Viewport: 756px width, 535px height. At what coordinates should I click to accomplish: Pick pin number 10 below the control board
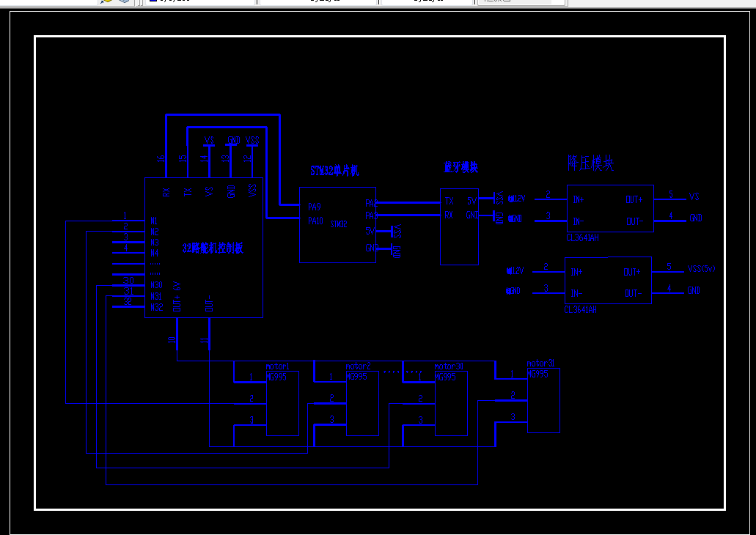(x=172, y=340)
